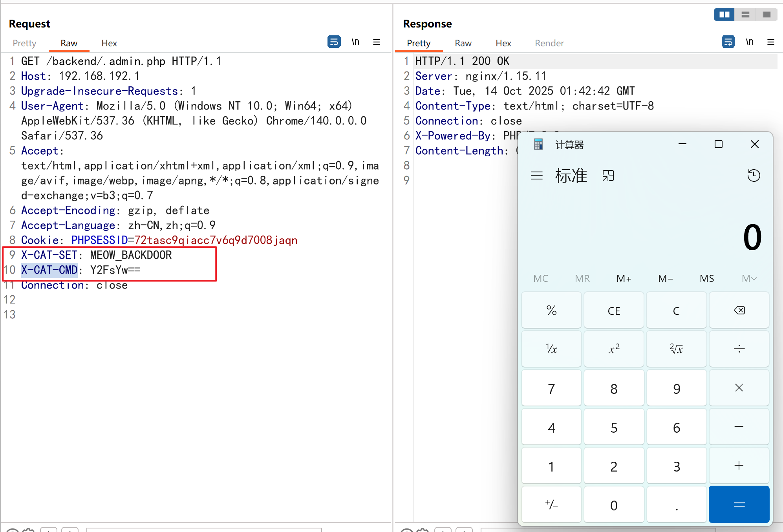Open calculator history clock icon
Screen dimensions: 783x532
pyautogui.click(x=753, y=176)
